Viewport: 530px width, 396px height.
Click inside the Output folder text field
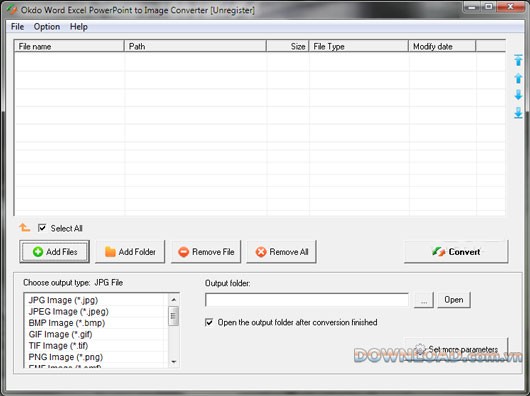pos(307,300)
